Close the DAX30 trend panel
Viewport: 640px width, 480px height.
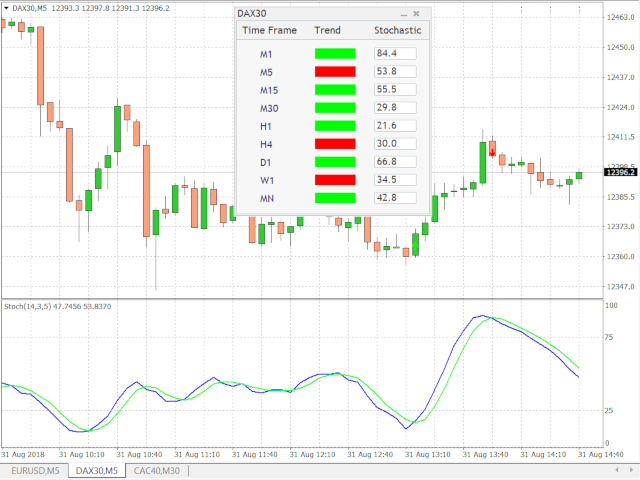416,14
